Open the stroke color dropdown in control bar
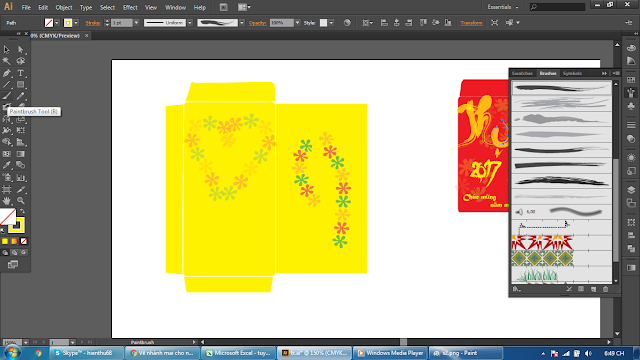This screenshot has width=640, height=360. [76, 23]
